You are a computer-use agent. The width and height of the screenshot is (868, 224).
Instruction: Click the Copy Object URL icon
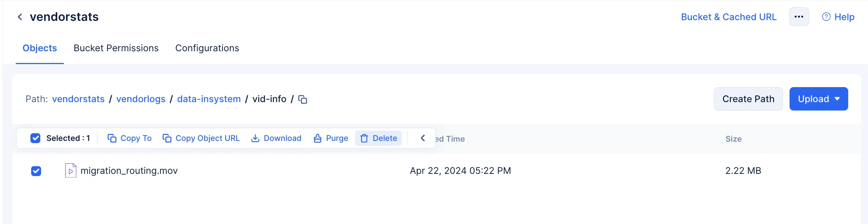pos(167,138)
